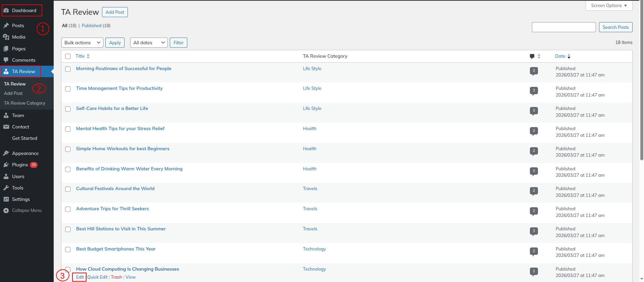Image resolution: width=644 pixels, height=282 pixels.
Task: Open the Self-Care Habits for a Better Life post
Action: pyautogui.click(x=112, y=108)
